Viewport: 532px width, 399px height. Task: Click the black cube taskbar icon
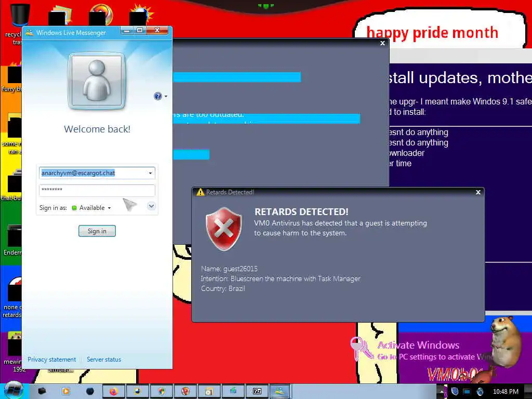click(42, 391)
